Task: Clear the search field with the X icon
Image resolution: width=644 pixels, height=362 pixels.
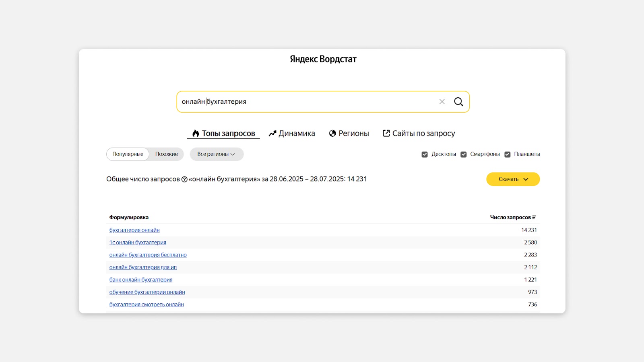Action: (x=442, y=102)
